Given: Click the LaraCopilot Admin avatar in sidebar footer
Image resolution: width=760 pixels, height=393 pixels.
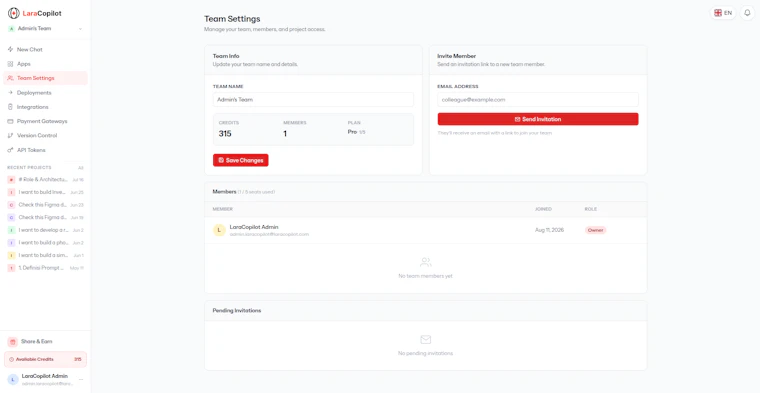Looking at the screenshot, I should point(13,379).
